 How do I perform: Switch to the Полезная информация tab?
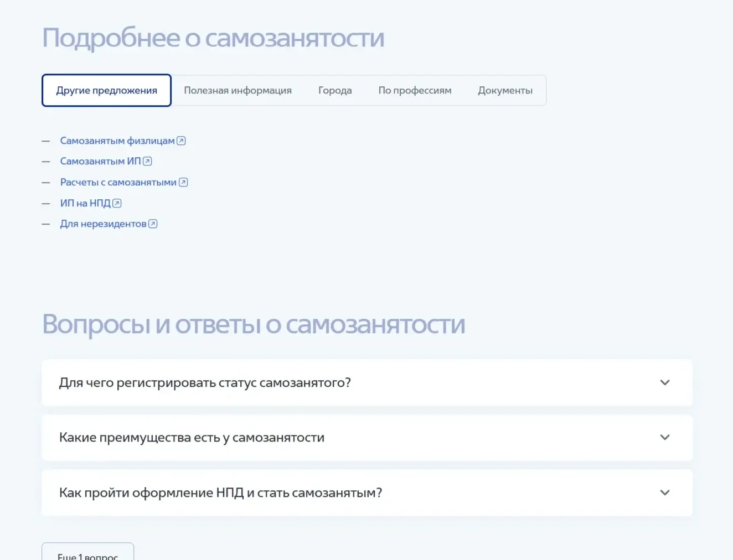238,90
